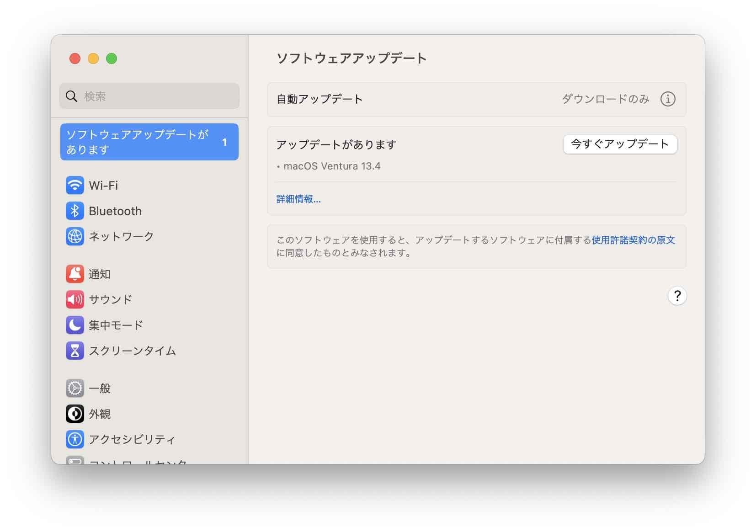This screenshot has height=532, width=756.
Task: Click the アップデートがあります heading
Action: point(336,145)
